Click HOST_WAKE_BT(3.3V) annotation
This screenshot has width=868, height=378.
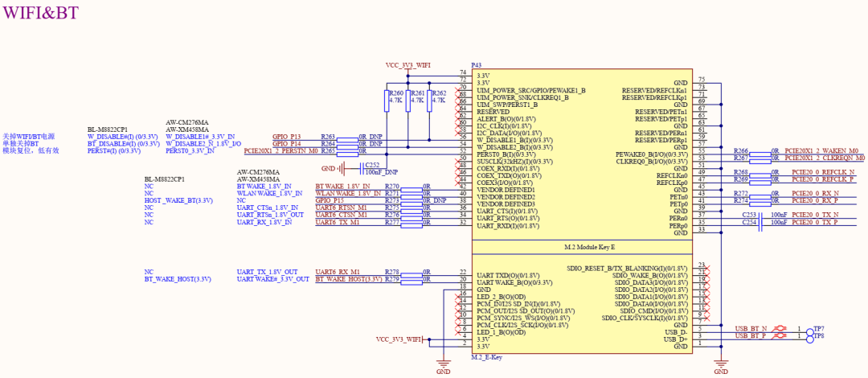[178, 200]
